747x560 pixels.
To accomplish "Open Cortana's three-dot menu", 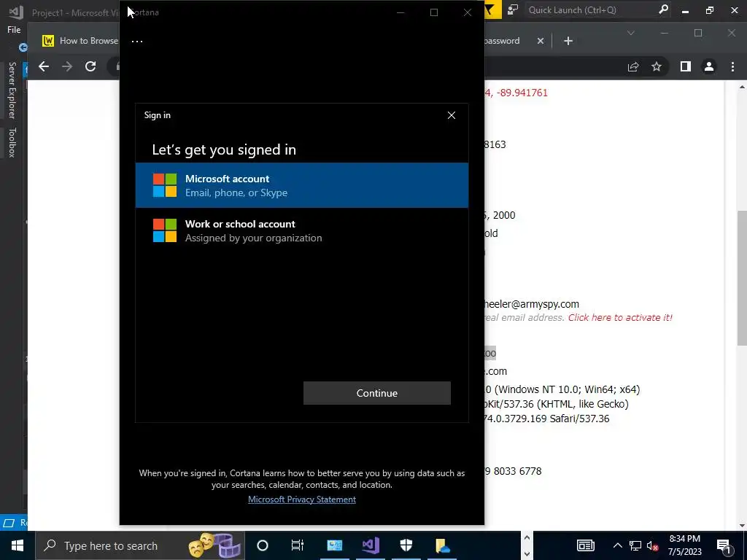I will click(137, 42).
